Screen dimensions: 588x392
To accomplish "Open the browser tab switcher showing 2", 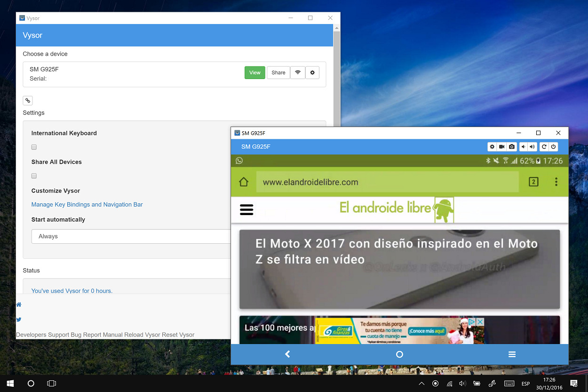I will [533, 182].
